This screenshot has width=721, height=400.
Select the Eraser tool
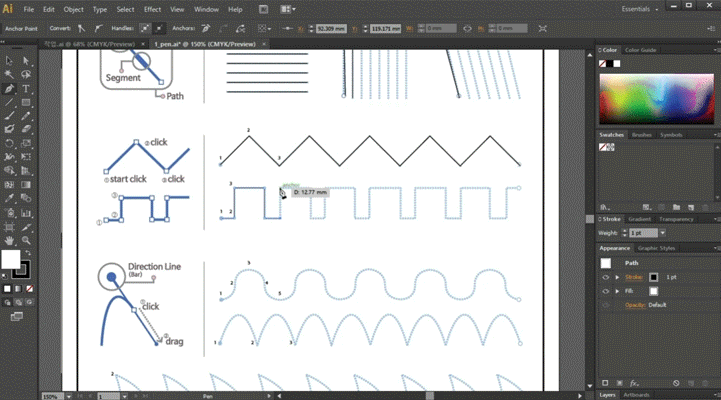pyautogui.click(x=26, y=129)
